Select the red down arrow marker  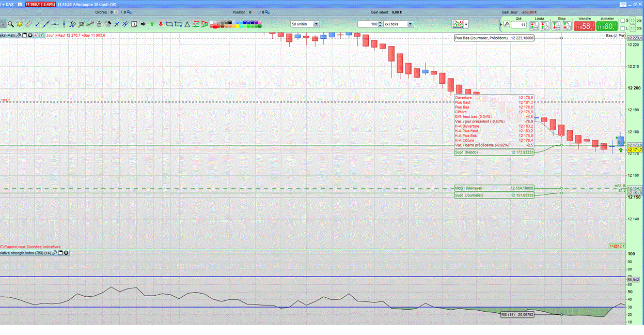[161, 24]
